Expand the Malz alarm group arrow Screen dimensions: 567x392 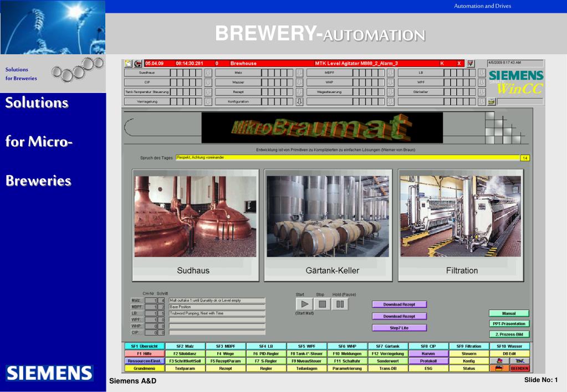point(299,73)
